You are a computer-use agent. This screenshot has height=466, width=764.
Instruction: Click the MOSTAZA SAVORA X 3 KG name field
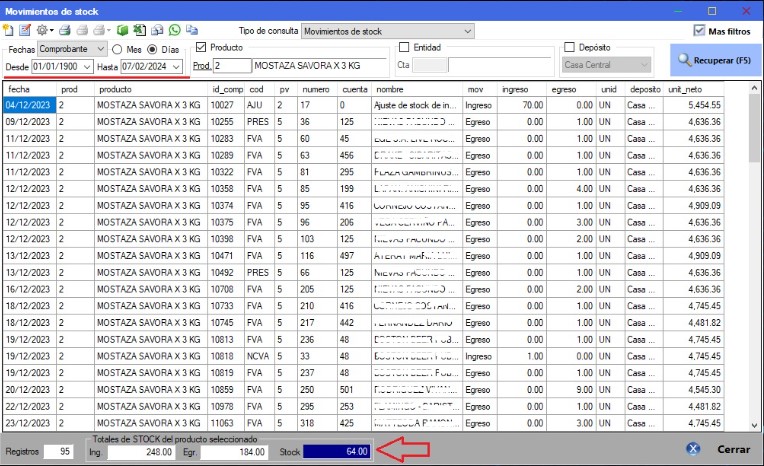coord(320,65)
